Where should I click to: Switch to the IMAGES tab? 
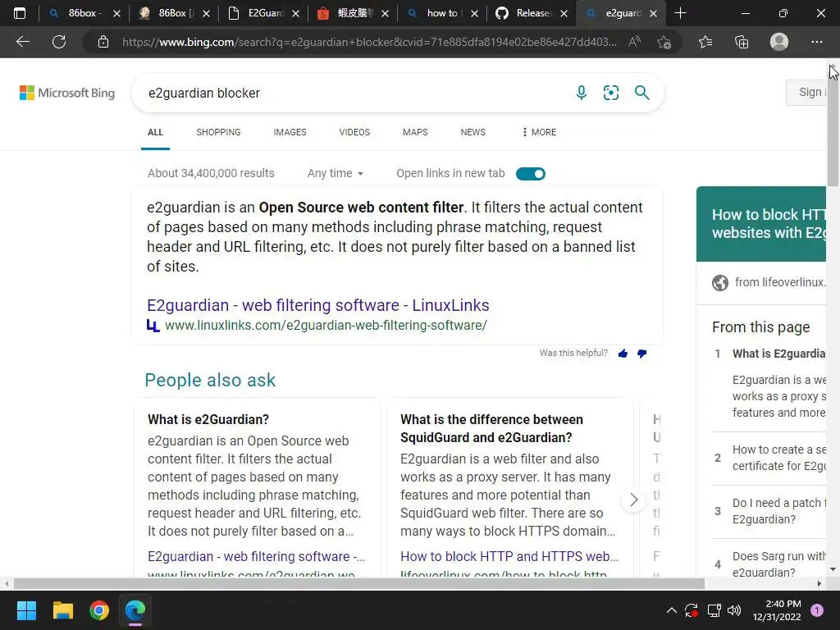(x=290, y=132)
